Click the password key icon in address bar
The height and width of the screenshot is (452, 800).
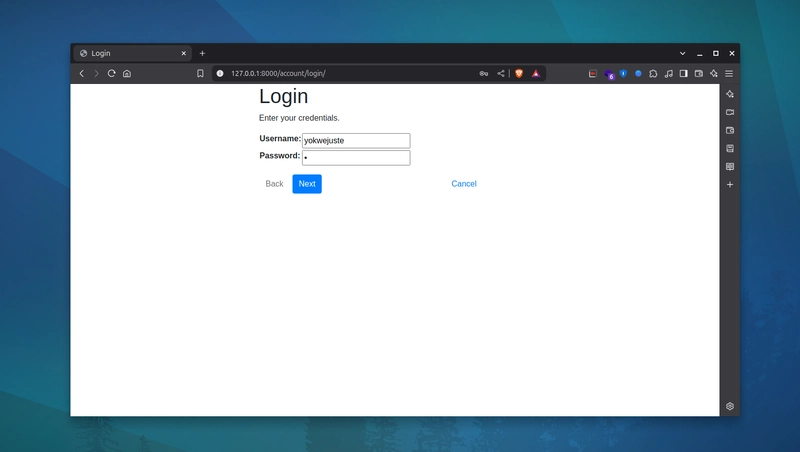pyautogui.click(x=484, y=73)
